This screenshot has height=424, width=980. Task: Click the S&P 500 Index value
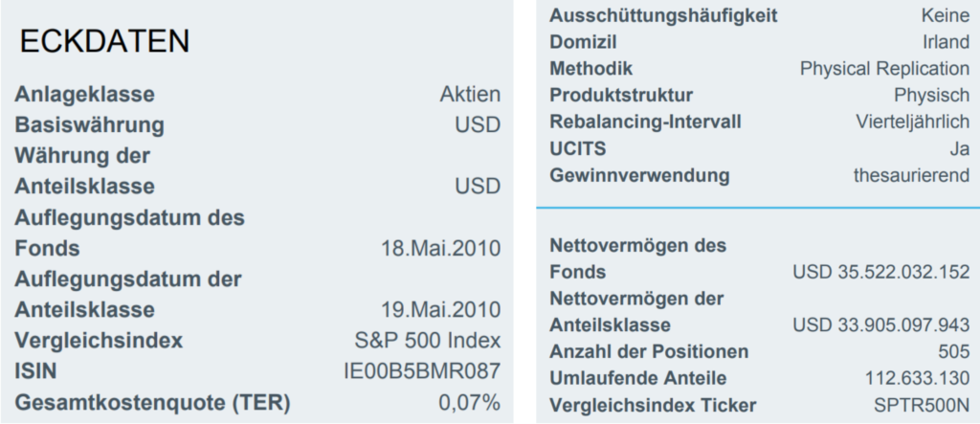click(422, 341)
